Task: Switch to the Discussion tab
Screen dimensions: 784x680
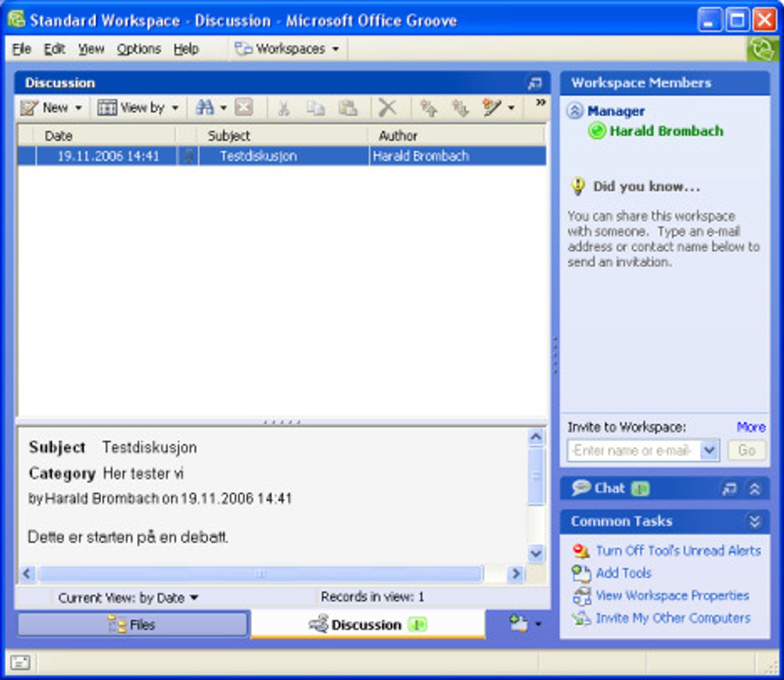Action: click(368, 624)
